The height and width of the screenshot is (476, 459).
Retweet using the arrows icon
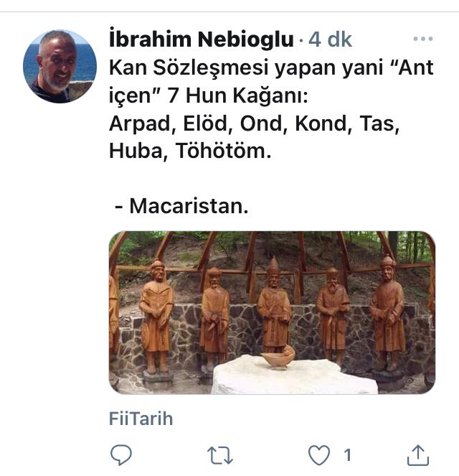point(219,455)
